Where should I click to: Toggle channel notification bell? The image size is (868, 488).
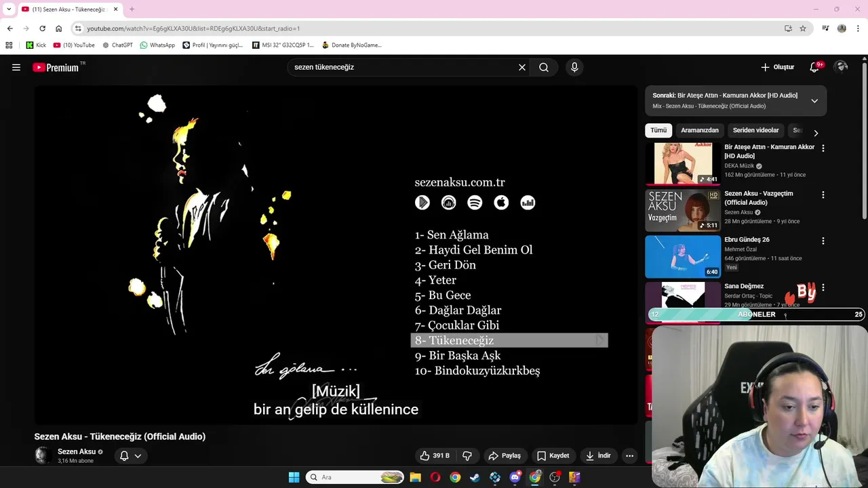tap(124, 455)
